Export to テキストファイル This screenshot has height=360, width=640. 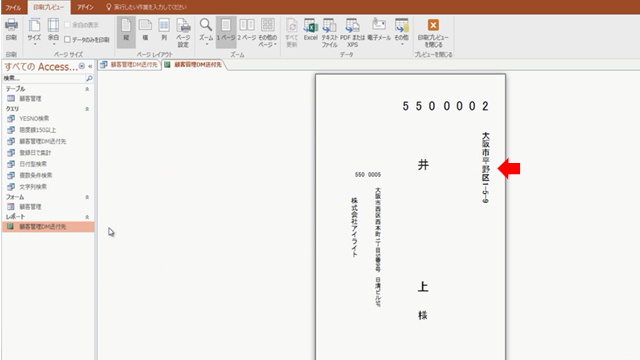point(329,33)
